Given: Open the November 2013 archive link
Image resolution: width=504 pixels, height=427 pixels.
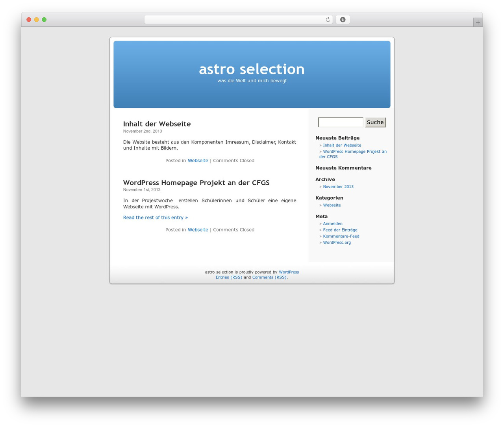Looking at the screenshot, I should coord(338,187).
